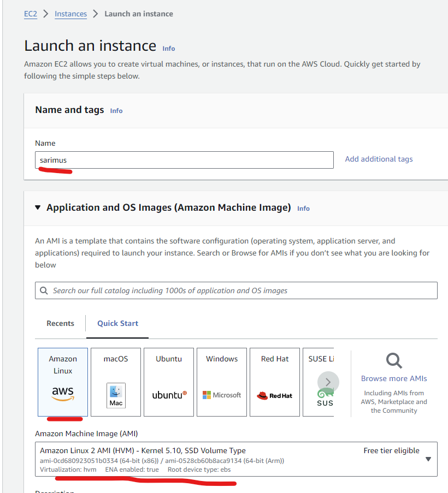
Task: Open the Browse more AMIs link
Action: click(394, 378)
